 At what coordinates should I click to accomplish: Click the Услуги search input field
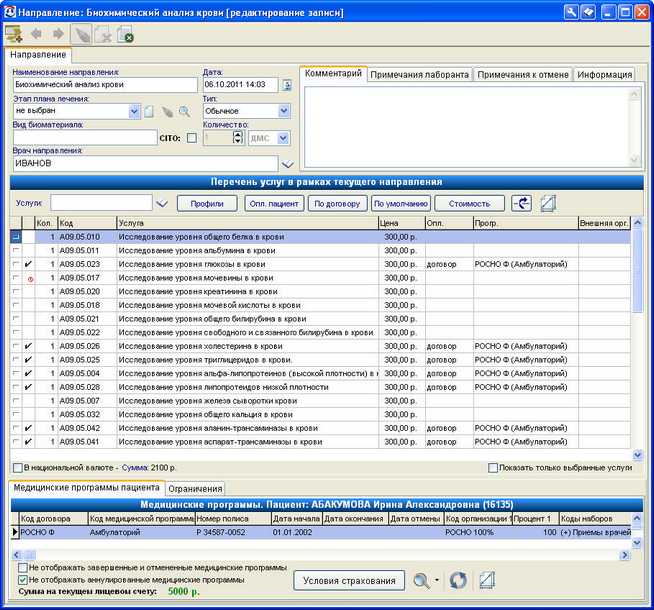(101, 203)
